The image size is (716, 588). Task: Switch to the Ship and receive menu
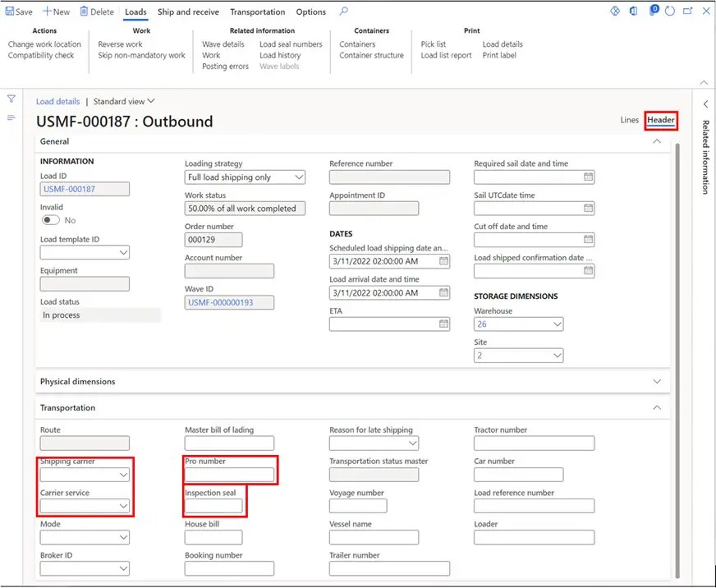188,11
